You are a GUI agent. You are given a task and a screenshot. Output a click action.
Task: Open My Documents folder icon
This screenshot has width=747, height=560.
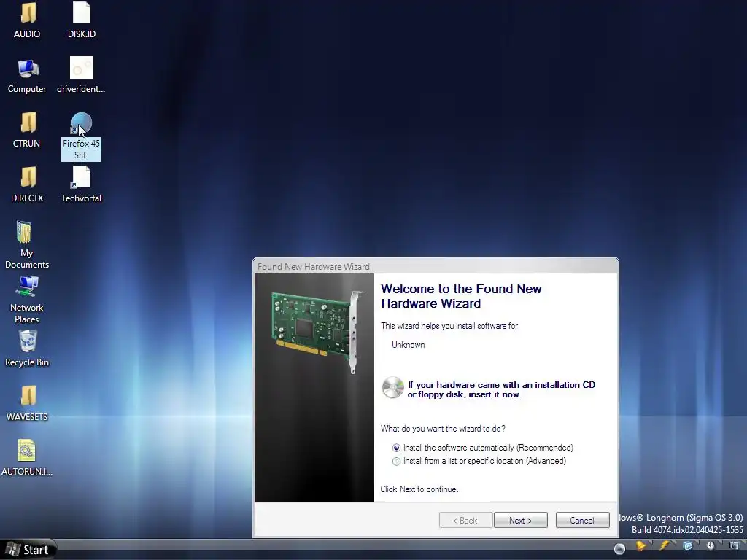(x=24, y=233)
